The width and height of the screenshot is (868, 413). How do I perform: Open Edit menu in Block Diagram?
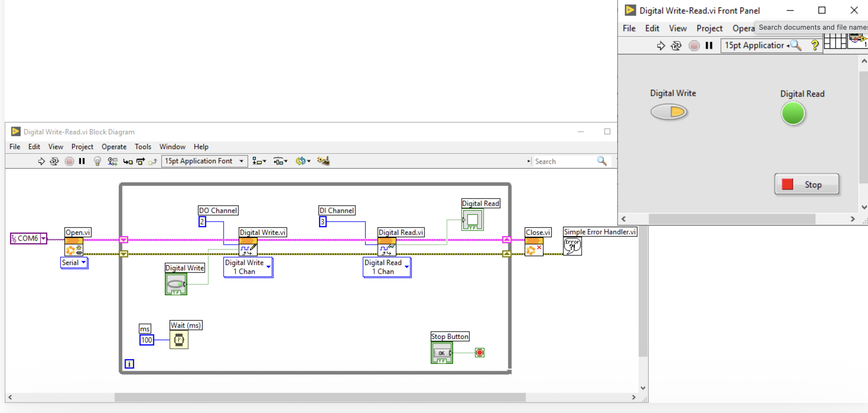pos(34,147)
